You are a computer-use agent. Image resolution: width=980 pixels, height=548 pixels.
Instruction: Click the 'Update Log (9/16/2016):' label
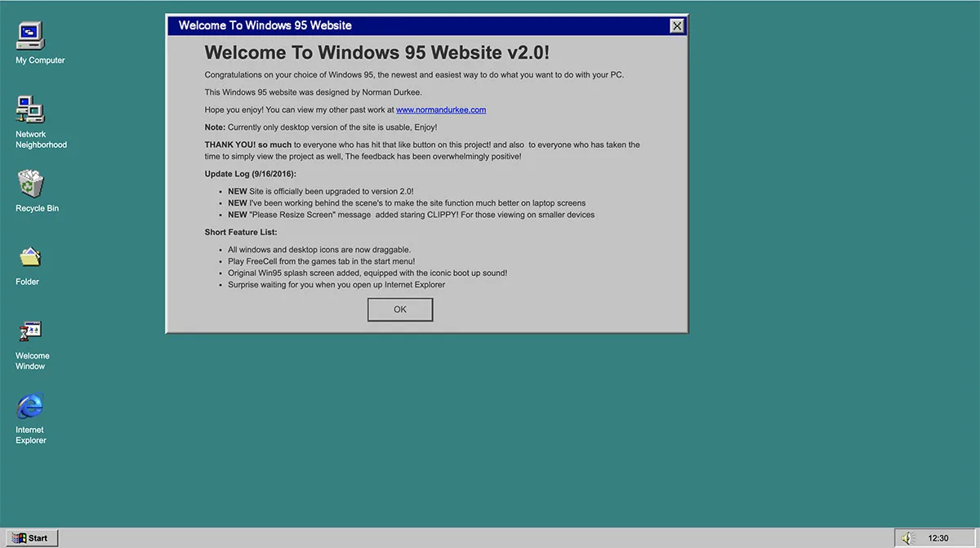(x=251, y=174)
